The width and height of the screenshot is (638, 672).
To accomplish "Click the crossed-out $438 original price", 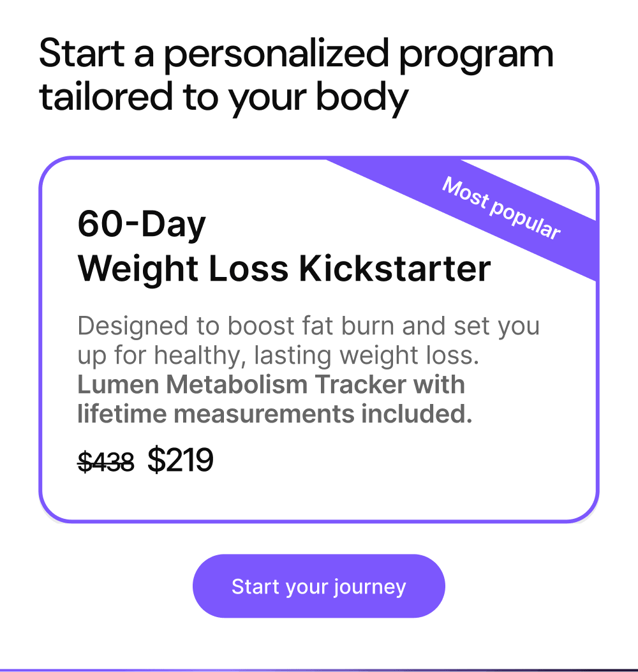I will click(106, 461).
